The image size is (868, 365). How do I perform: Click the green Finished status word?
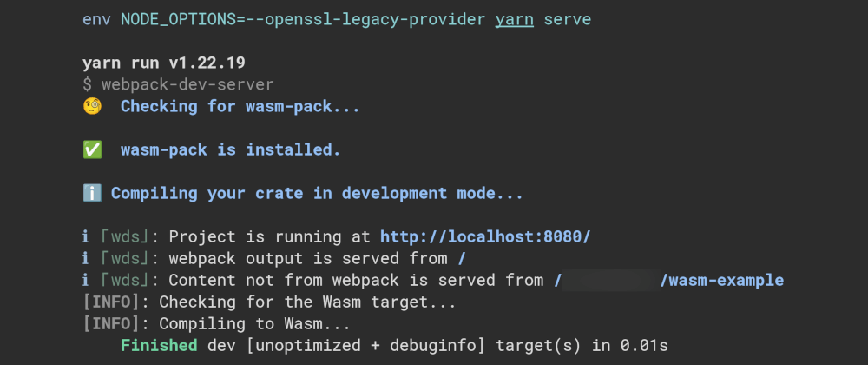tap(159, 346)
